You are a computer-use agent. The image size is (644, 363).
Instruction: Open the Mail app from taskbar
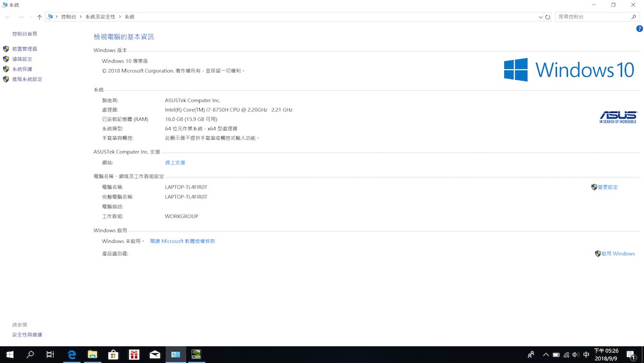(x=155, y=355)
